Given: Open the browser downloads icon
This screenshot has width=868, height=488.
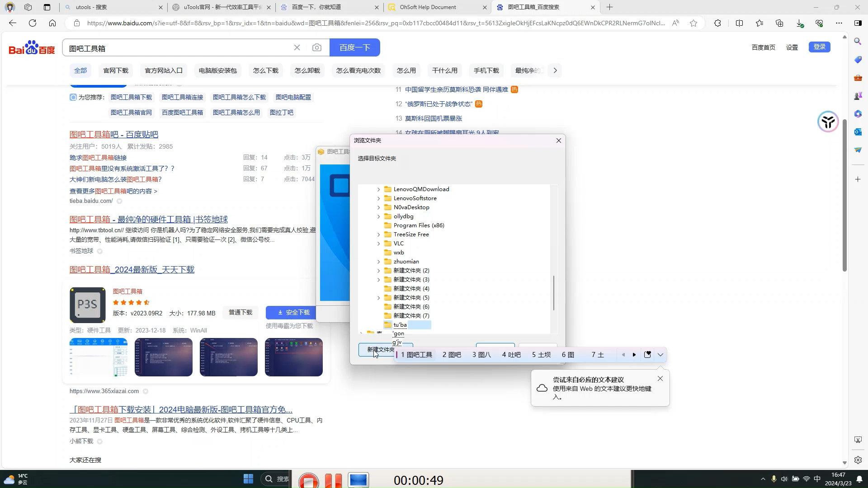Looking at the screenshot, I should (800, 23).
